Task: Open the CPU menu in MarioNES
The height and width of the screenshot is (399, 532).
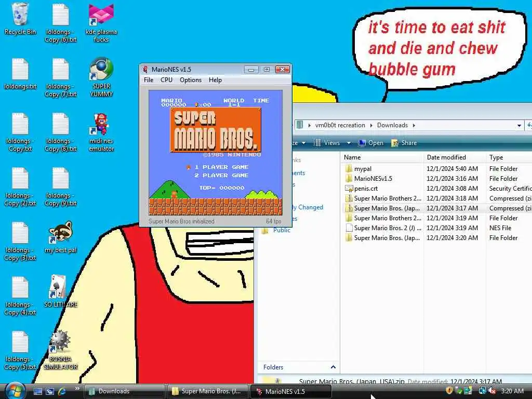Action: [x=167, y=80]
